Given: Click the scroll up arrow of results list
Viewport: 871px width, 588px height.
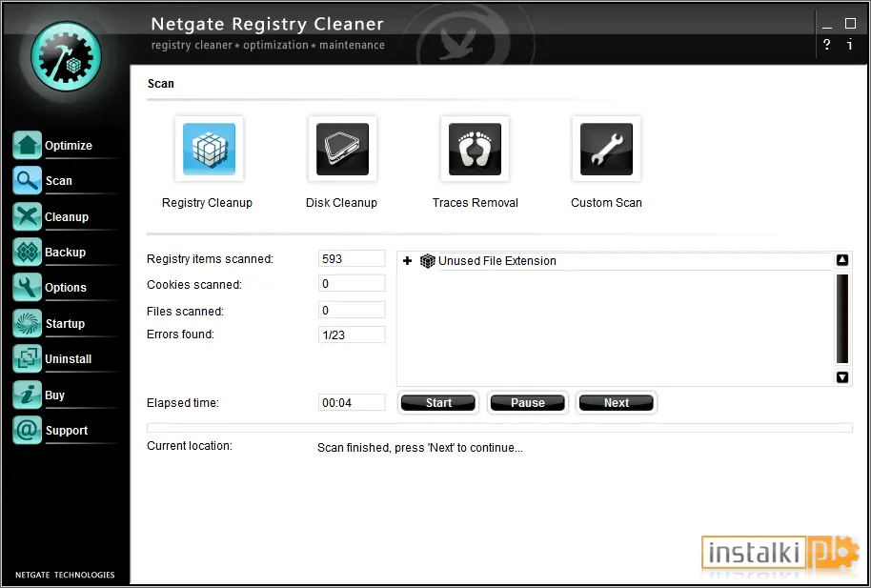Looking at the screenshot, I should pos(842,260).
